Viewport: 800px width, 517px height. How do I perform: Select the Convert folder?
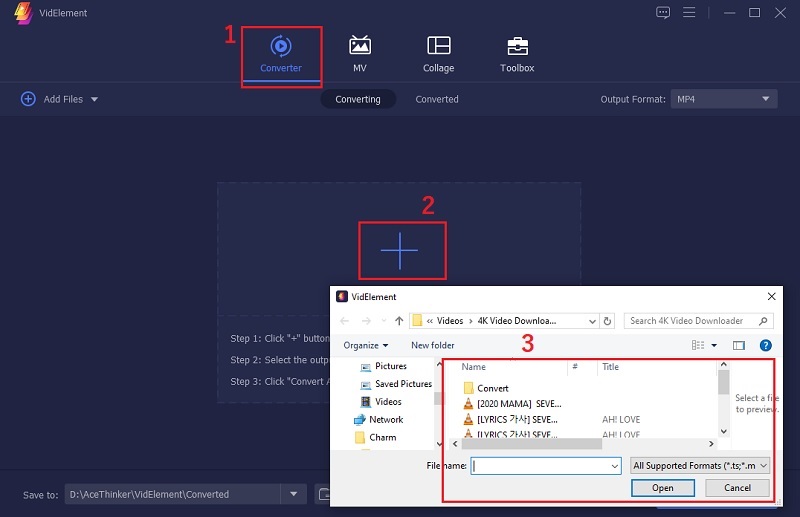click(486, 388)
